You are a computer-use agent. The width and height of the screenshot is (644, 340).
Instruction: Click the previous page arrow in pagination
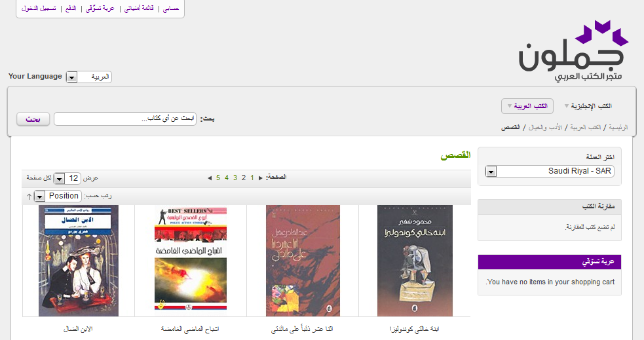point(260,178)
